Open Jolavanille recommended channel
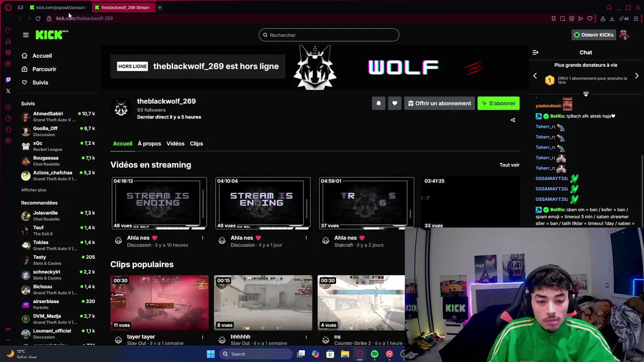This screenshot has height=362, width=644. (58, 216)
